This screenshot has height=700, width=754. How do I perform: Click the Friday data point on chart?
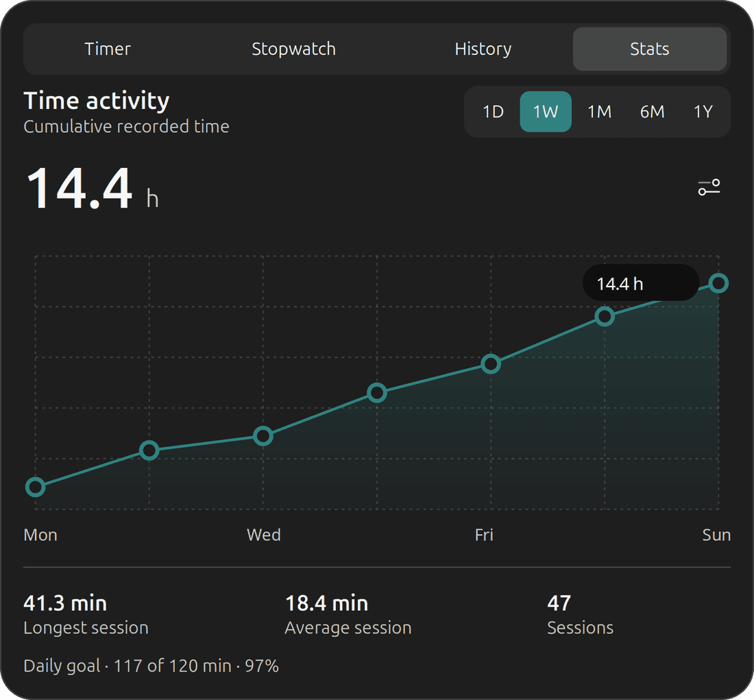[491, 364]
